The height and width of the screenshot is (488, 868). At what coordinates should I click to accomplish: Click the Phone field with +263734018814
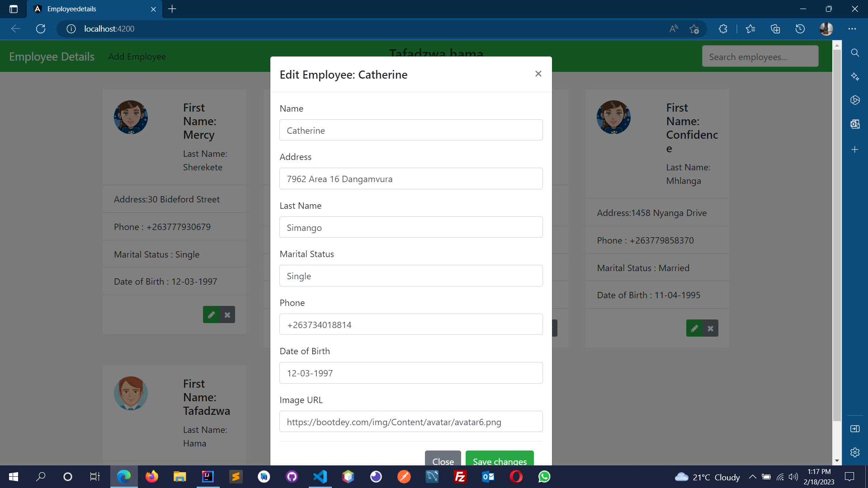(x=411, y=324)
